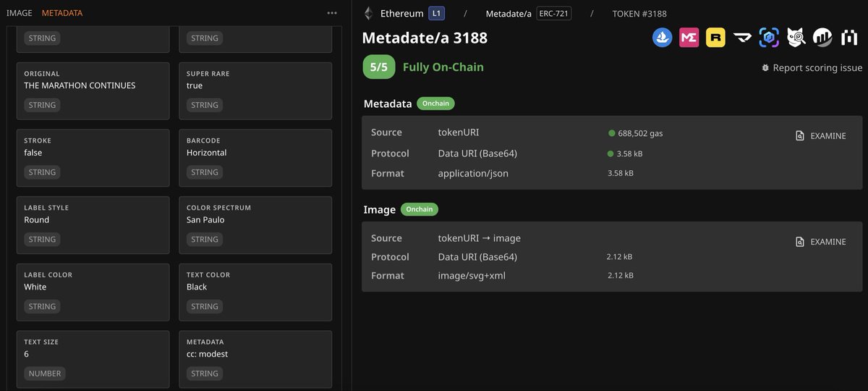
Task: Click the TOKEN #3188 breadcrumb
Action: pos(639,14)
